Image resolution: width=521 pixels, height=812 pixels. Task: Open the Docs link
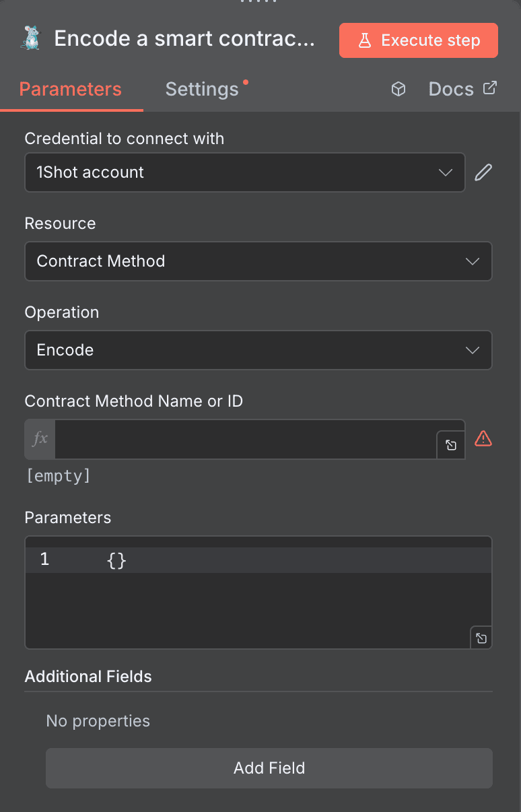click(450, 88)
